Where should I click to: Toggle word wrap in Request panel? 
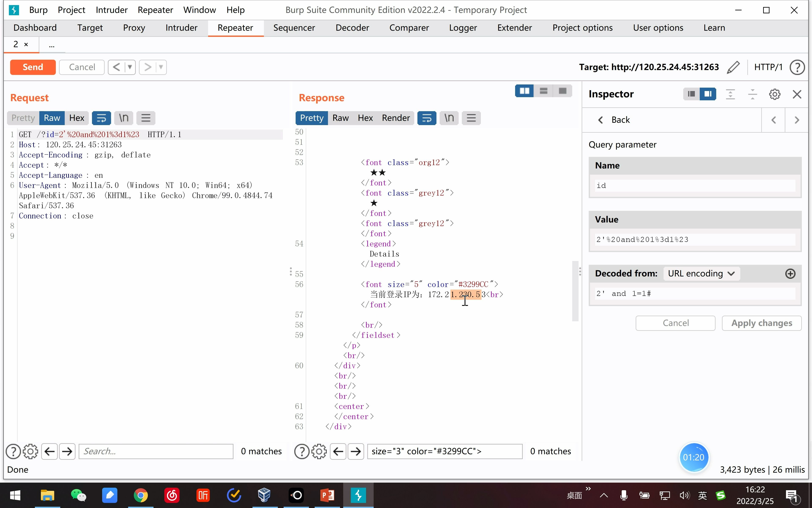tap(101, 118)
